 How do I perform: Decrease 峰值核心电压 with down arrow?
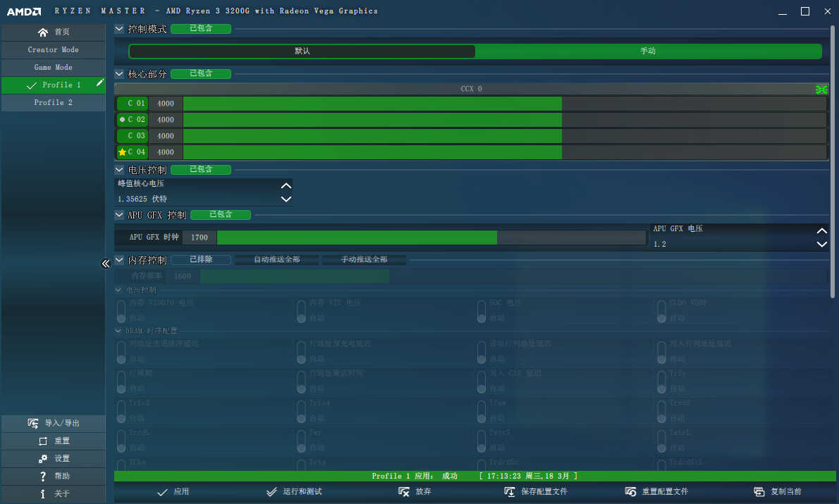pos(286,199)
